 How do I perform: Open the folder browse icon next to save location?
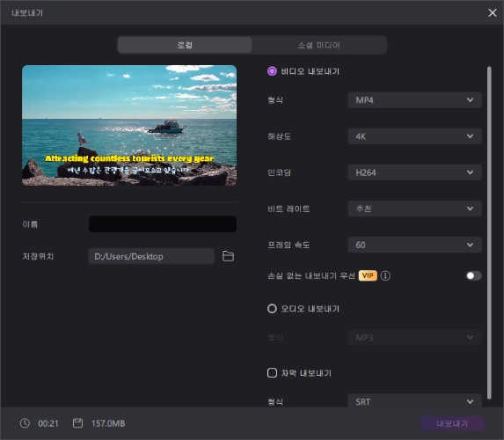(x=228, y=256)
